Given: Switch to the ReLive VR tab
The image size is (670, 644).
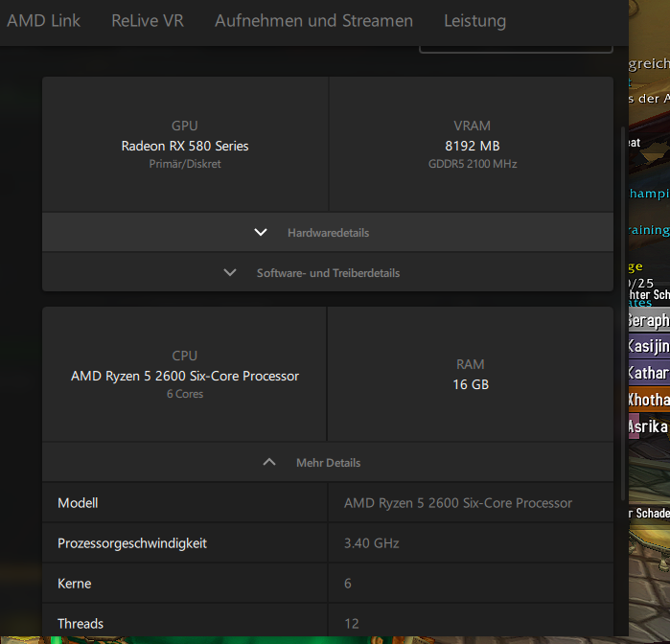Looking at the screenshot, I should coord(148,20).
